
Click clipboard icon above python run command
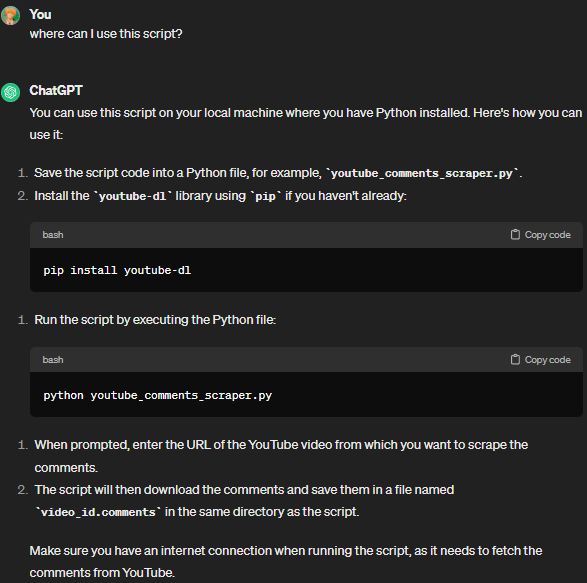pyautogui.click(x=515, y=359)
